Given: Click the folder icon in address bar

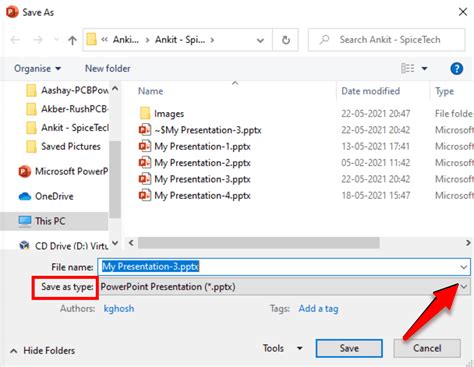Looking at the screenshot, I should coord(91,40).
